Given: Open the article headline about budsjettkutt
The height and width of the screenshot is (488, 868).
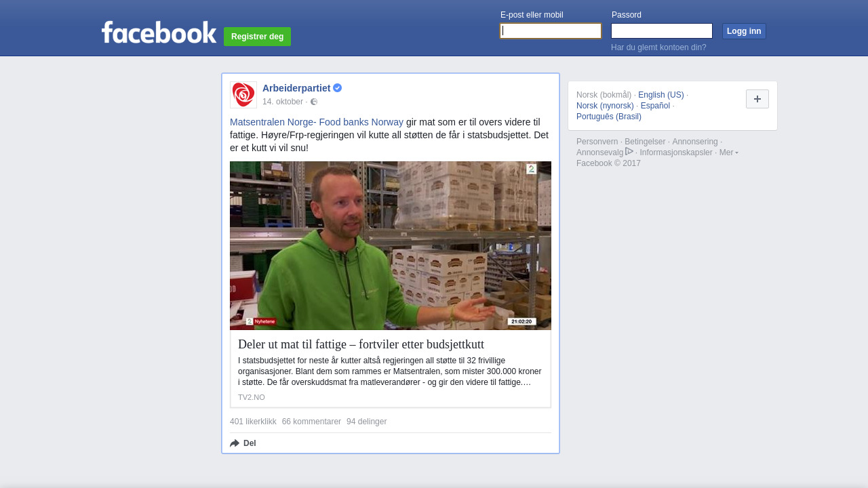Looking at the screenshot, I should pyautogui.click(x=361, y=344).
